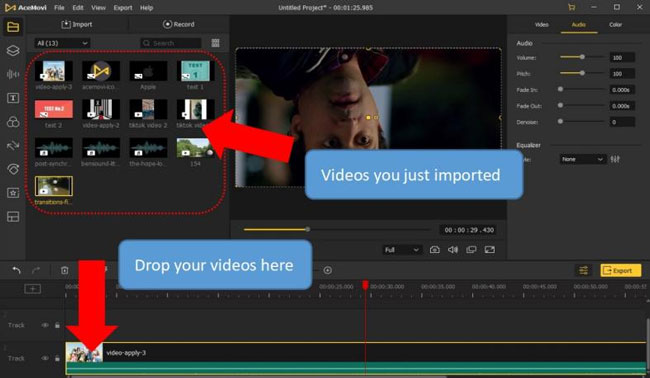Image resolution: width=650 pixels, height=378 pixels.
Task: Open the preview quality Full dropdown
Action: click(401, 250)
